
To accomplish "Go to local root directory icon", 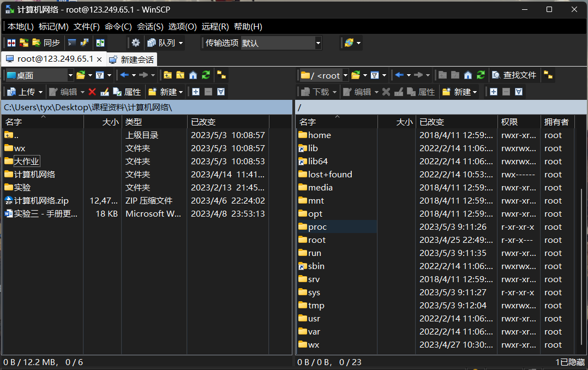I will (x=181, y=75).
